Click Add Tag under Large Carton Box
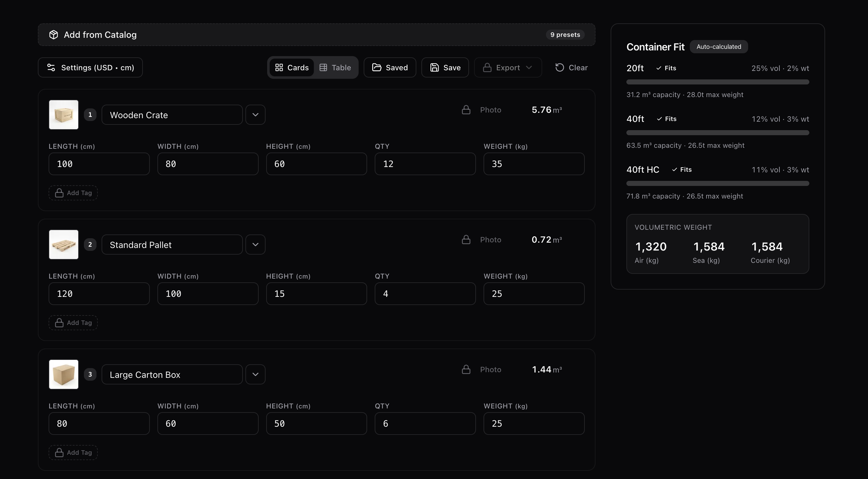Image resolution: width=868 pixels, height=479 pixels. pos(73,453)
